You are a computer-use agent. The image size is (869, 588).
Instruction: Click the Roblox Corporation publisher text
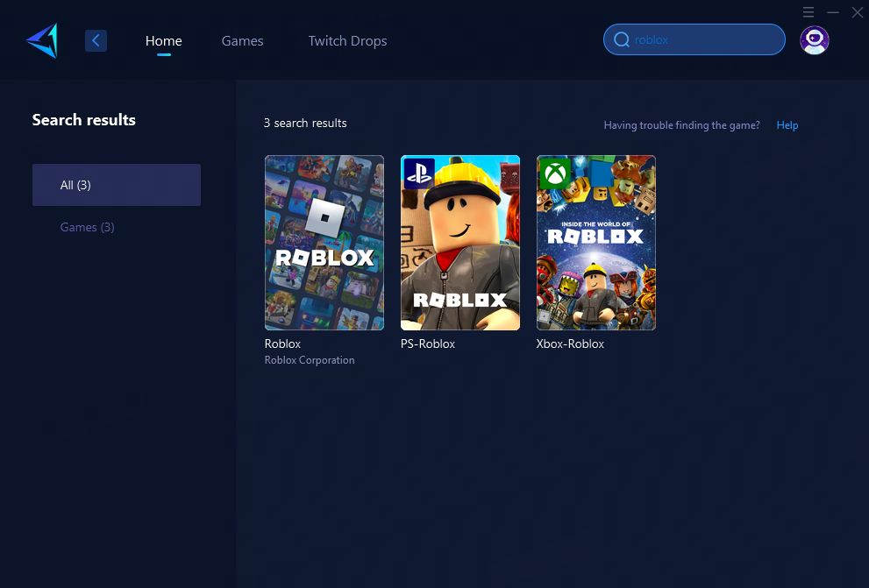click(x=310, y=360)
